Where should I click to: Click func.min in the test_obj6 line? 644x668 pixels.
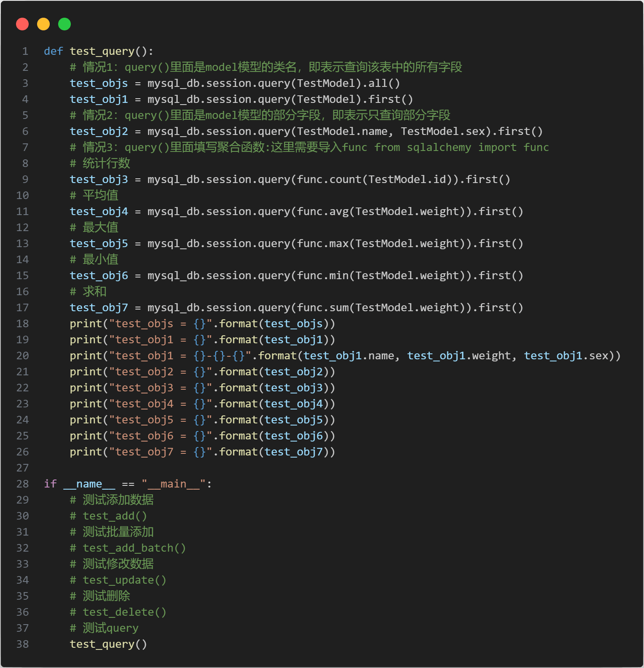323,276
